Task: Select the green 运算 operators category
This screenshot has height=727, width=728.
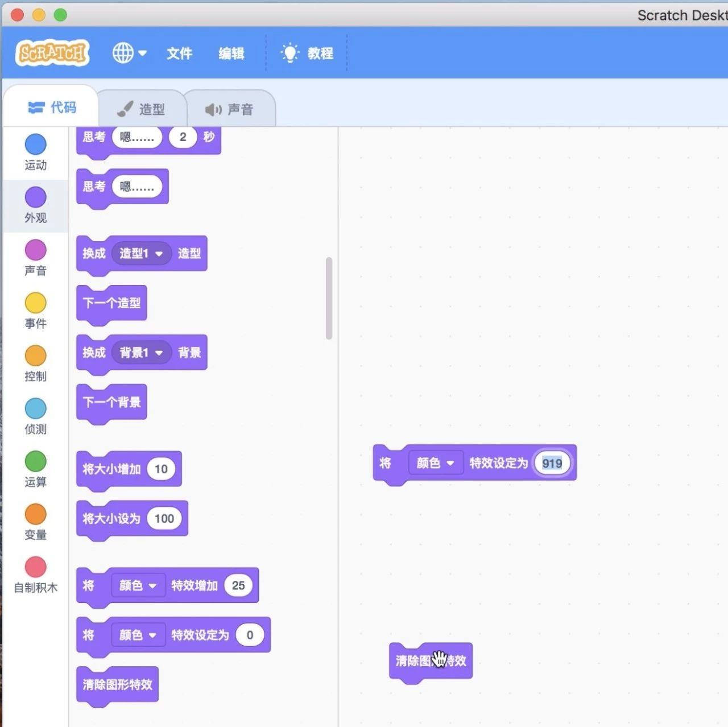Action: click(x=35, y=469)
